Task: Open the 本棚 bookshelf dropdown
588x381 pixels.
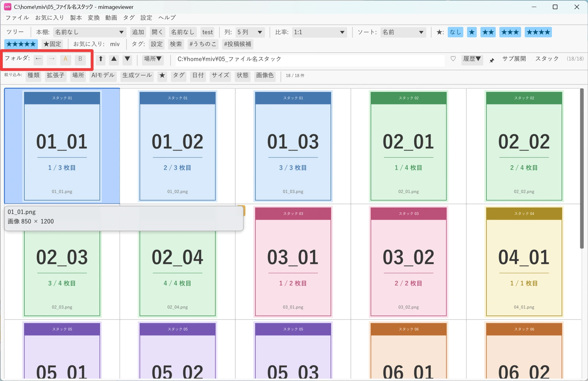Action: [89, 32]
